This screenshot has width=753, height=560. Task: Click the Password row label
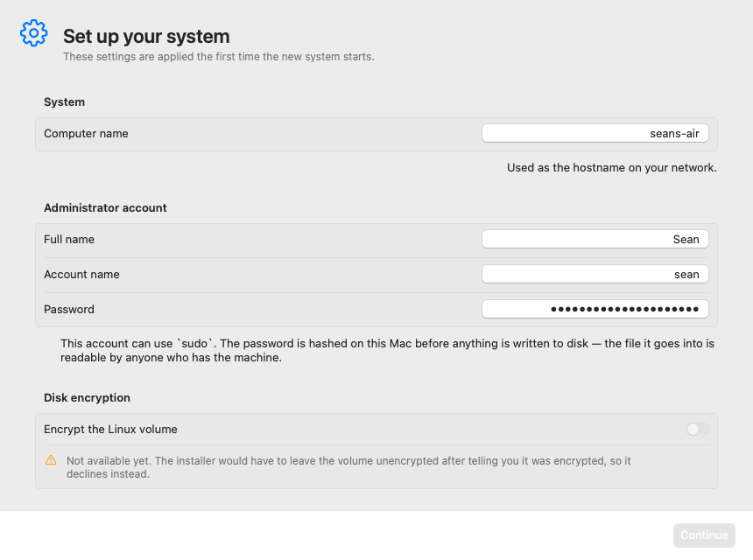pos(69,309)
